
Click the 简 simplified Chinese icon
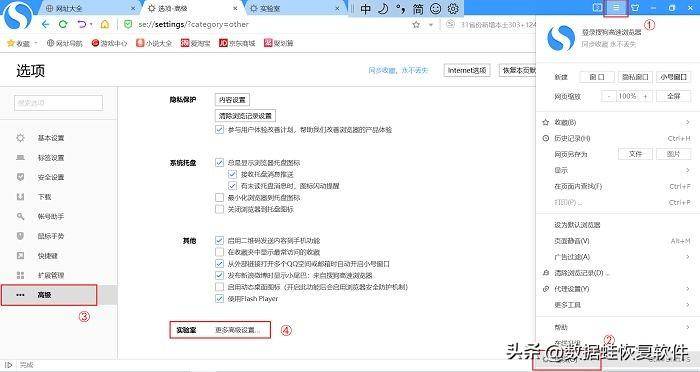[418, 8]
